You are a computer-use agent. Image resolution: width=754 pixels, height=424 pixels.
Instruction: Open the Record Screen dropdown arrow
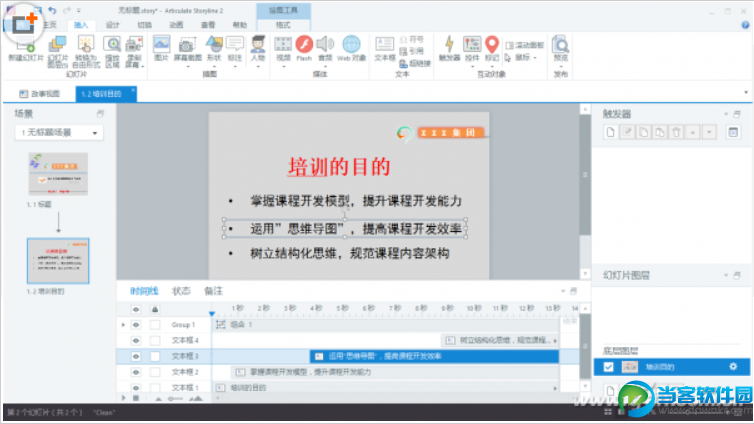[142, 66]
